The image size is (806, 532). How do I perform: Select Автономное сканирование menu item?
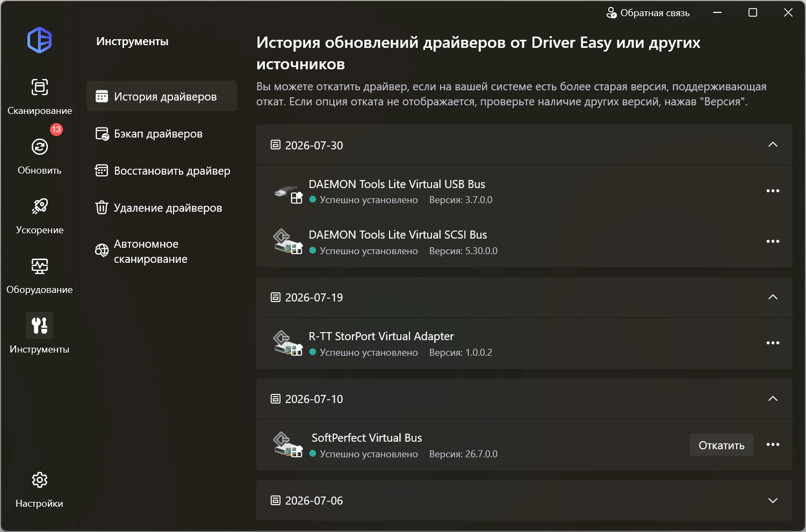pos(162,251)
